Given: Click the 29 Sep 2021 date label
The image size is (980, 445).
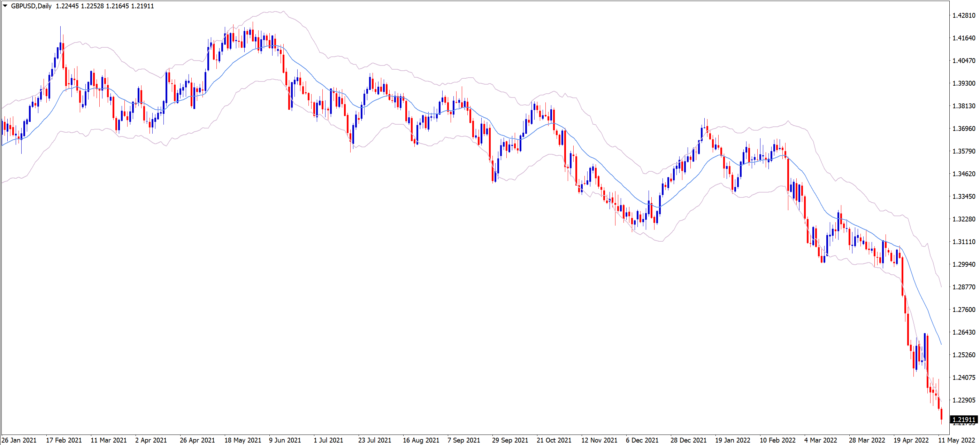Looking at the screenshot, I should [x=510, y=440].
